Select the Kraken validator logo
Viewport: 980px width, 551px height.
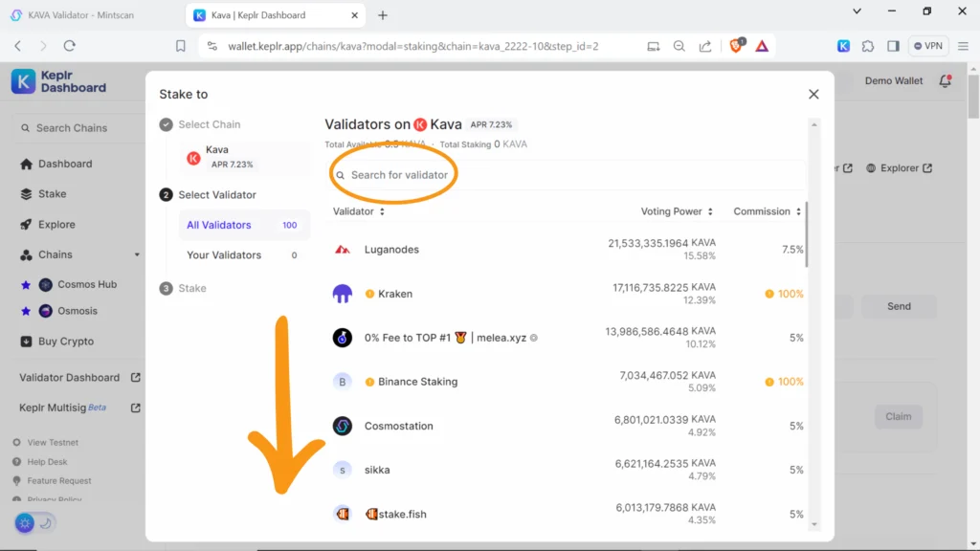click(x=343, y=294)
